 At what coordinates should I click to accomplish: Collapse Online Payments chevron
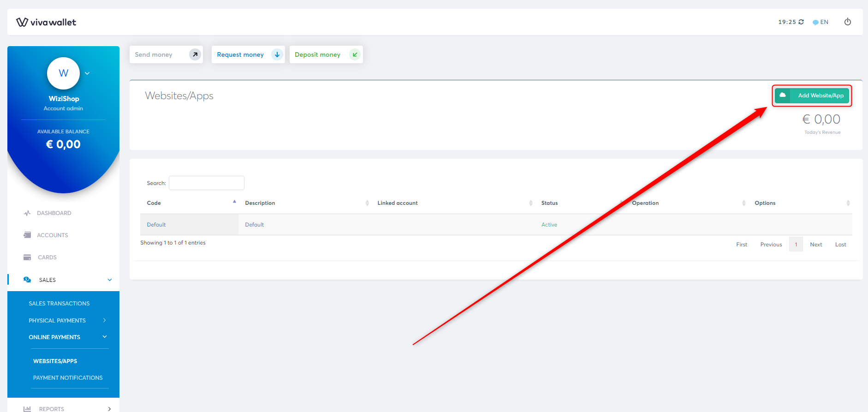point(105,337)
